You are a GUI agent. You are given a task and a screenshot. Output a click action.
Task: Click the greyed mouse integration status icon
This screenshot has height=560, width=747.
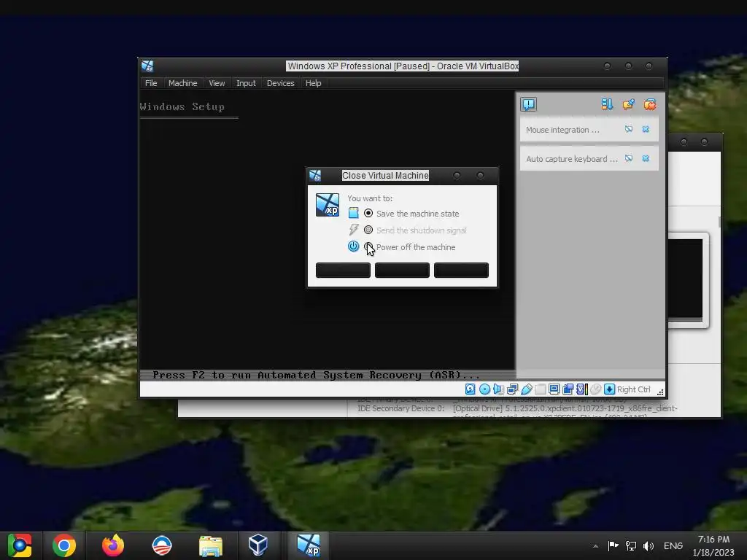coord(595,389)
